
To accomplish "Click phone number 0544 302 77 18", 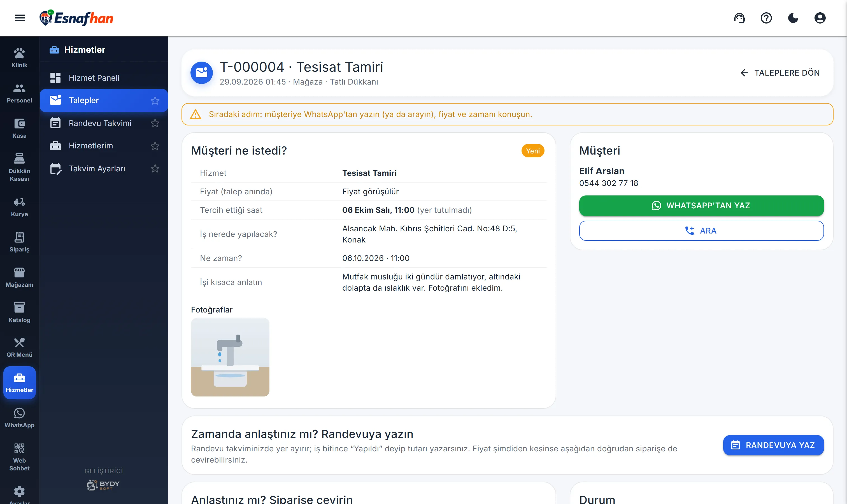I will coord(608,183).
